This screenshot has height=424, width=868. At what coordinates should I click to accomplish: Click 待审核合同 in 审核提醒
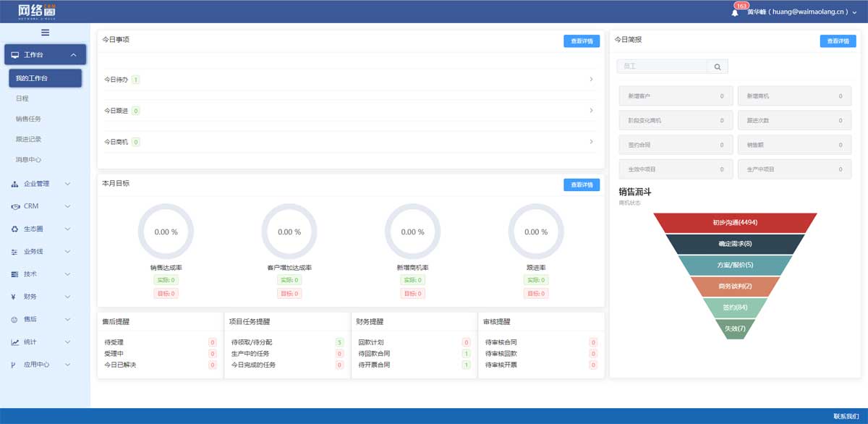[x=501, y=342]
